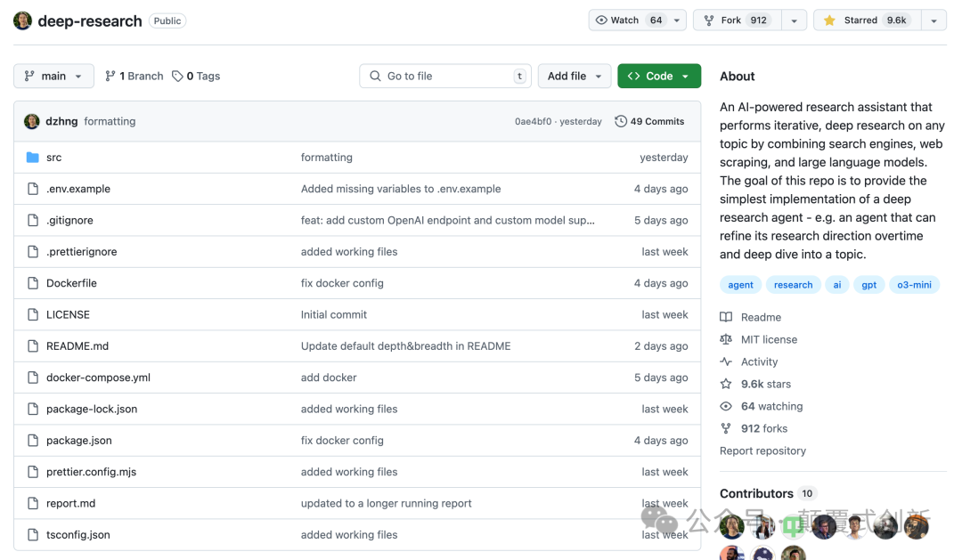Click Report repository link
The height and width of the screenshot is (560, 962).
point(762,450)
